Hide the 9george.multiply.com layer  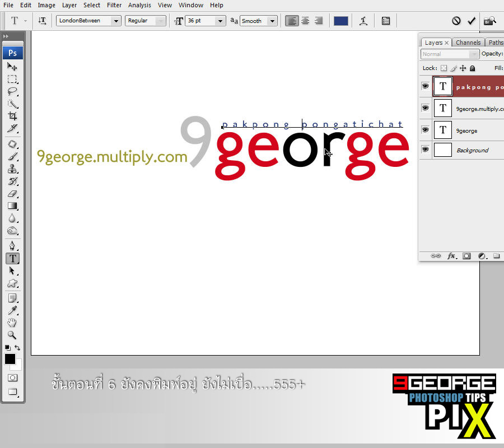(425, 108)
